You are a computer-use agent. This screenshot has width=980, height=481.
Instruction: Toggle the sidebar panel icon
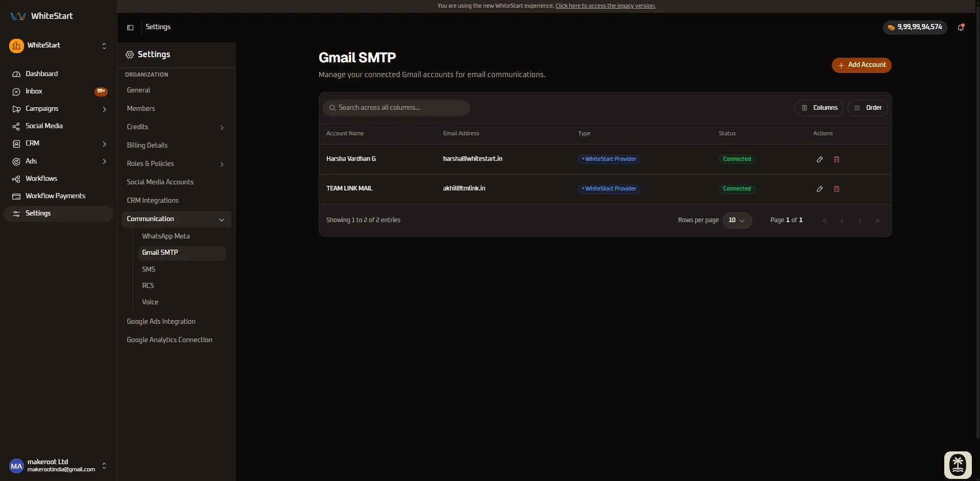coord(130,28)
